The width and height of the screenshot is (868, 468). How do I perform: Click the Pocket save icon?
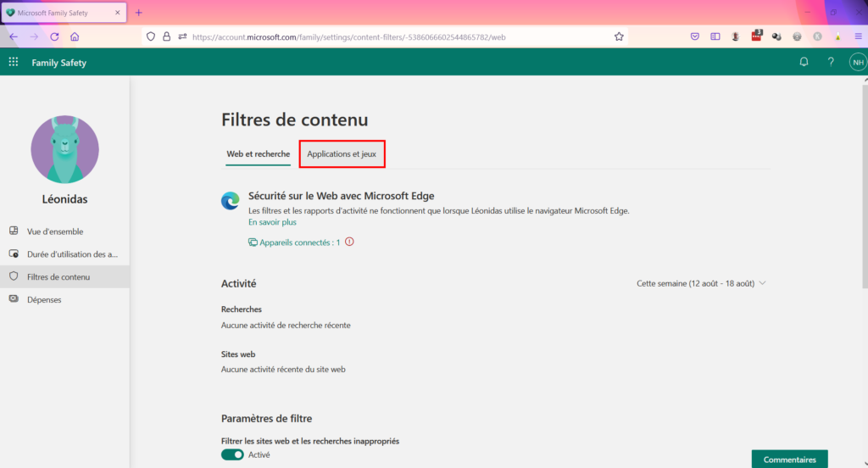(695, 36)
